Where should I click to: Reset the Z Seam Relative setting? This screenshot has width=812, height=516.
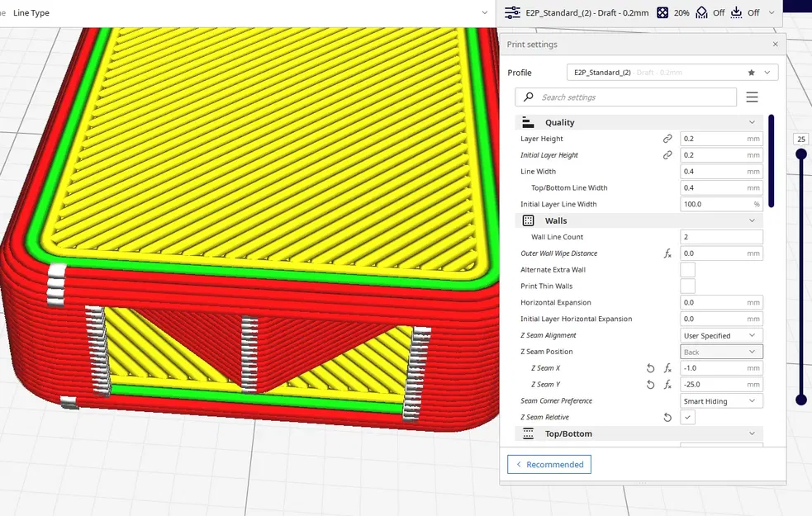coord(667,417)
